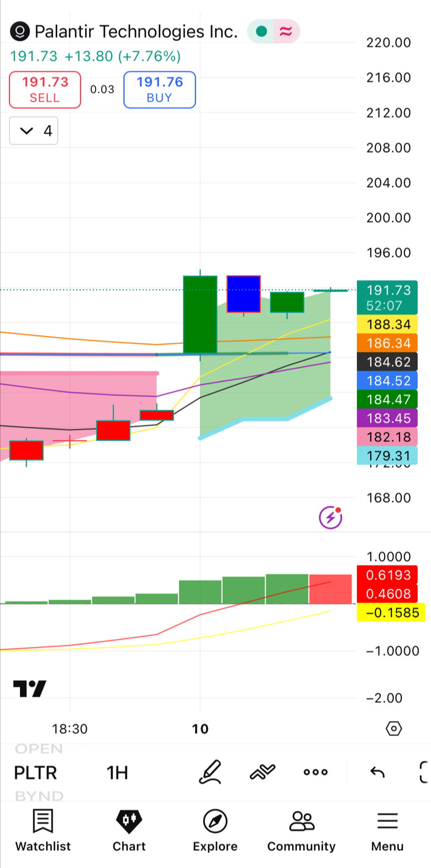Open the three-dots more options

316,772
